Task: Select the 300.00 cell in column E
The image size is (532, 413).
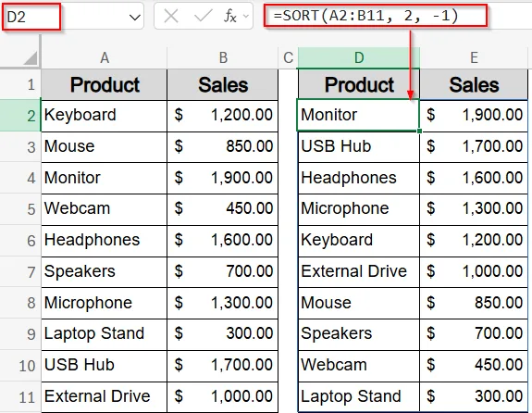Action: pyautogui.click(x=474, y=397)
